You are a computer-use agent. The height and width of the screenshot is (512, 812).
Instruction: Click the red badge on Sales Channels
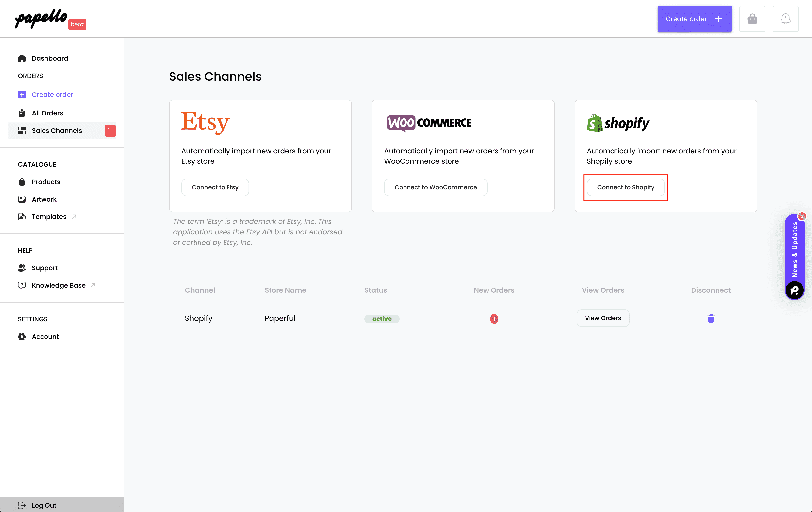coord(110,131)
